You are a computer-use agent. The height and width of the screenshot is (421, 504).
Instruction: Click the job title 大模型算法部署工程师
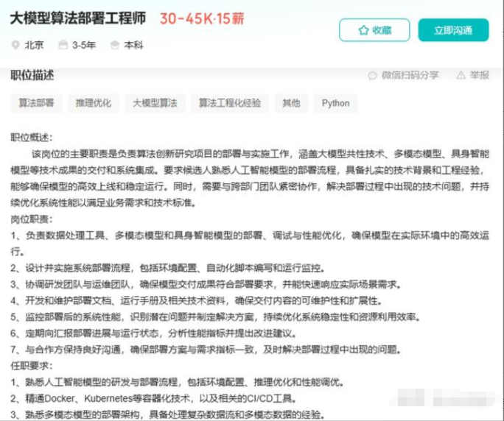(x=78, y=18)
